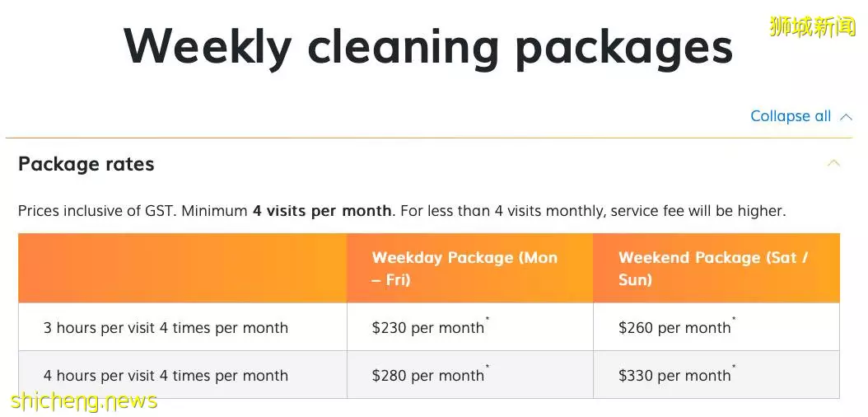The width and height of the screenshot is (868, 417).
Task: Click the asterisk after $230 per month
Action: point(488,319)
